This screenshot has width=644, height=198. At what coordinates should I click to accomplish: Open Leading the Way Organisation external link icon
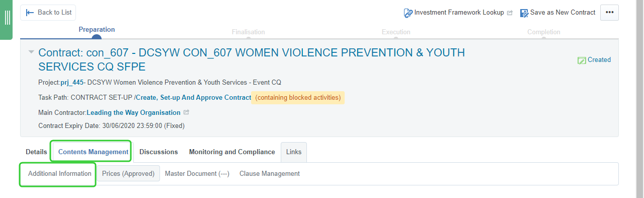187,112
